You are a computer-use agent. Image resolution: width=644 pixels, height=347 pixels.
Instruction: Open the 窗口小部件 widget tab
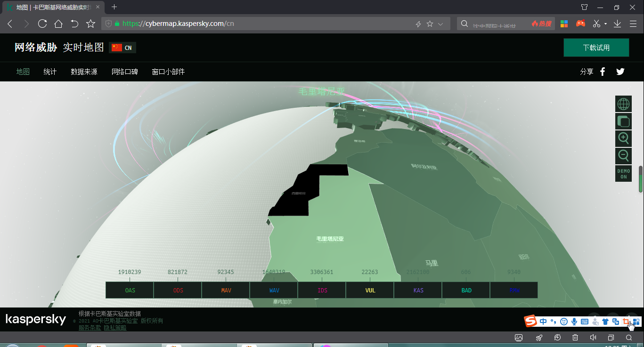click(168, 72)
